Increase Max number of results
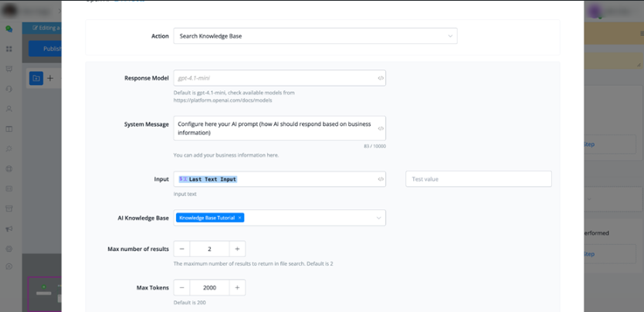This screenshot has width=644, height=312. pos(237,249)
